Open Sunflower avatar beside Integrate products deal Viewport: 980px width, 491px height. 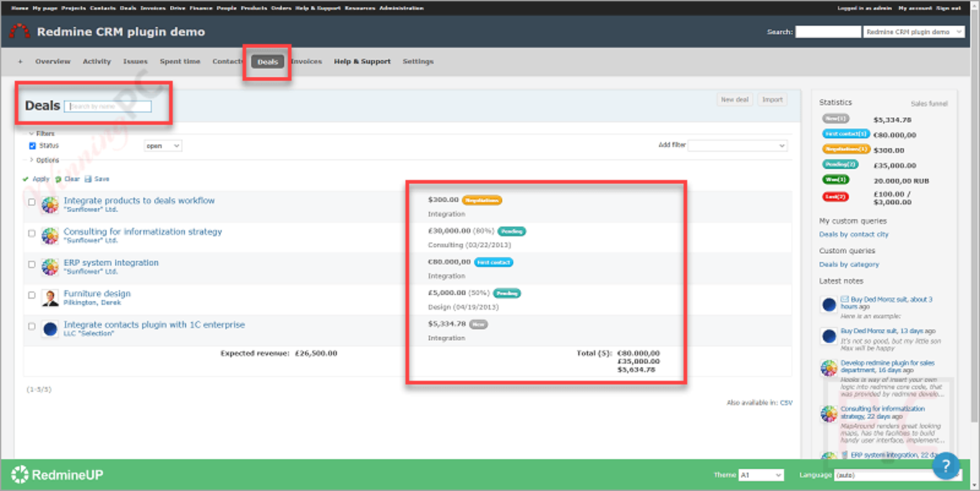pyautogui.click(x=50, y=205)
